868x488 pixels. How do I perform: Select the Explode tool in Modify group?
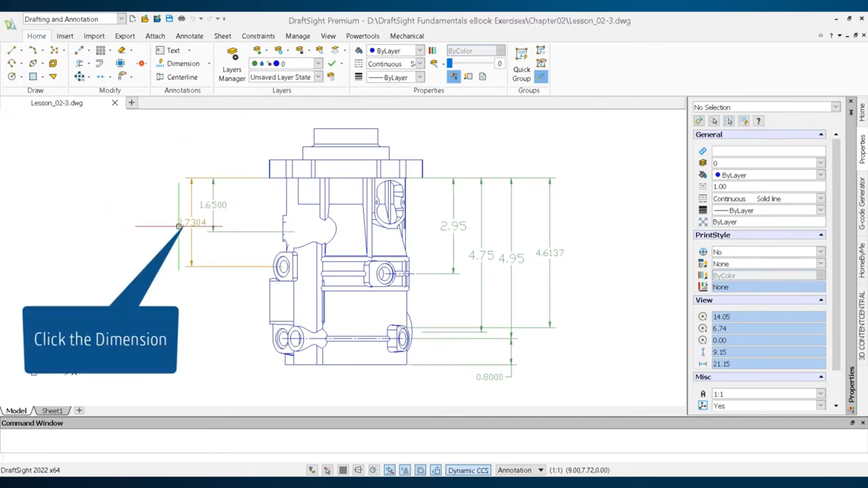click(x=142, y=63)
